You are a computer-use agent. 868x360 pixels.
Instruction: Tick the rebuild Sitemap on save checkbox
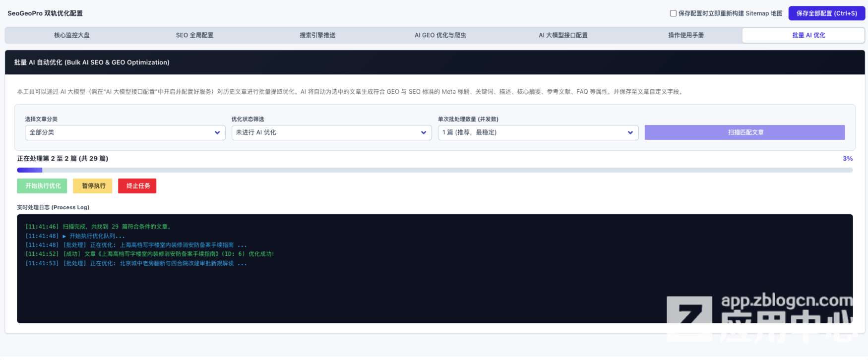coord(673,13)
